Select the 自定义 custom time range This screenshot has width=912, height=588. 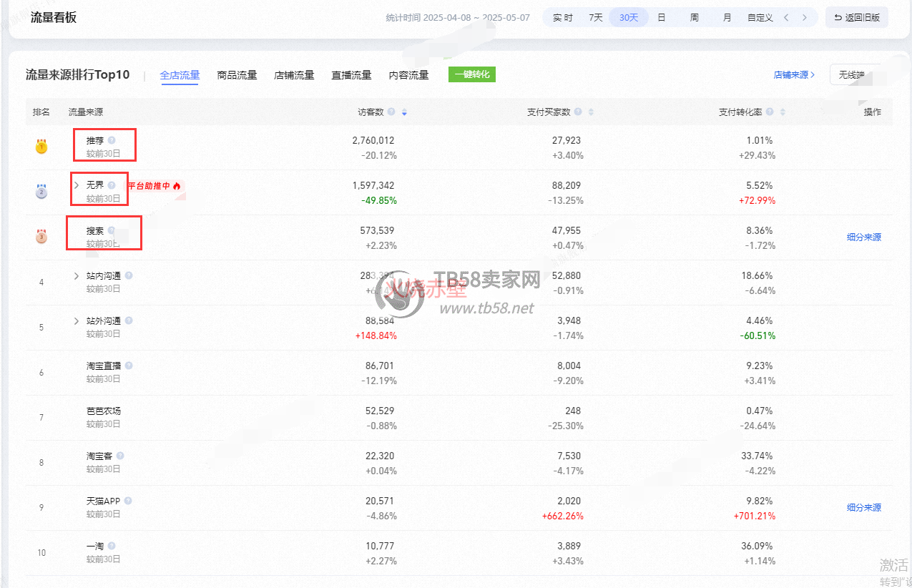(x=760, y=17)
